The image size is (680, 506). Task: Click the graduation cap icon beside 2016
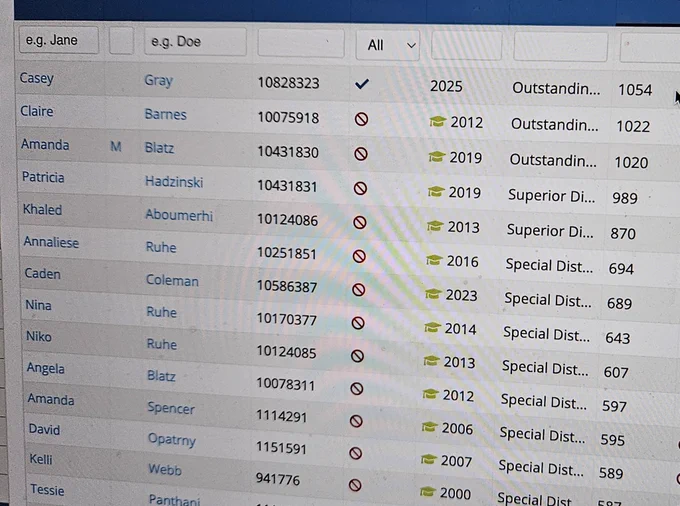(434, 260)
